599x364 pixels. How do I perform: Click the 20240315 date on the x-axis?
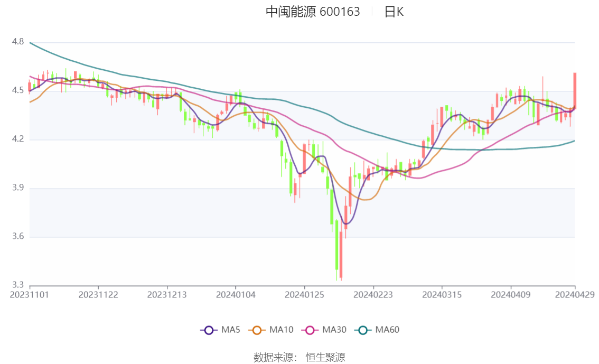[442, 294]
